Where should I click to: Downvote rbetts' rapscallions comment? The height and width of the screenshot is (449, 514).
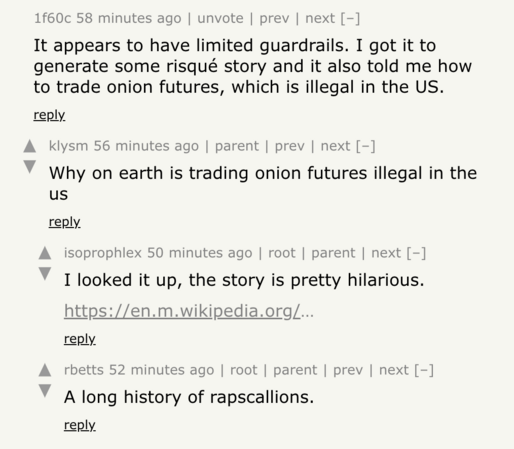45,391
